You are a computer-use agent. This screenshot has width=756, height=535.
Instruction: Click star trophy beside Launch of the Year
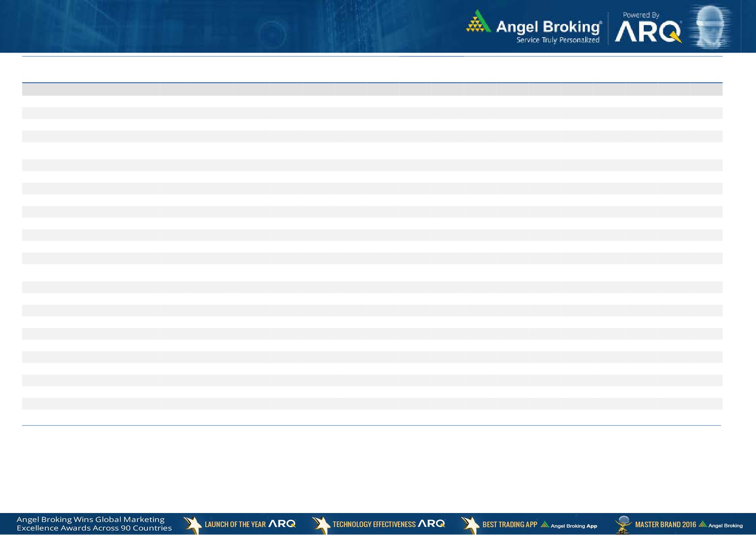(x=192, y=524)
